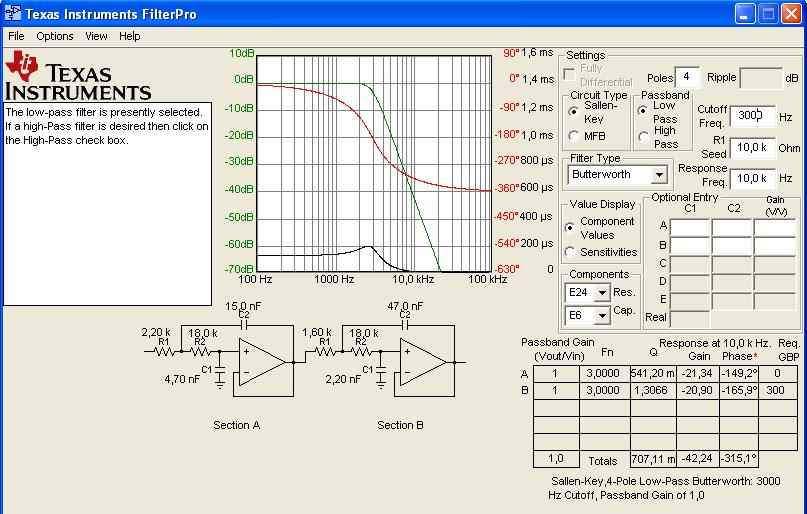Click the hint text box about low-pass filter
807x514 pixels.
(108, 204)
